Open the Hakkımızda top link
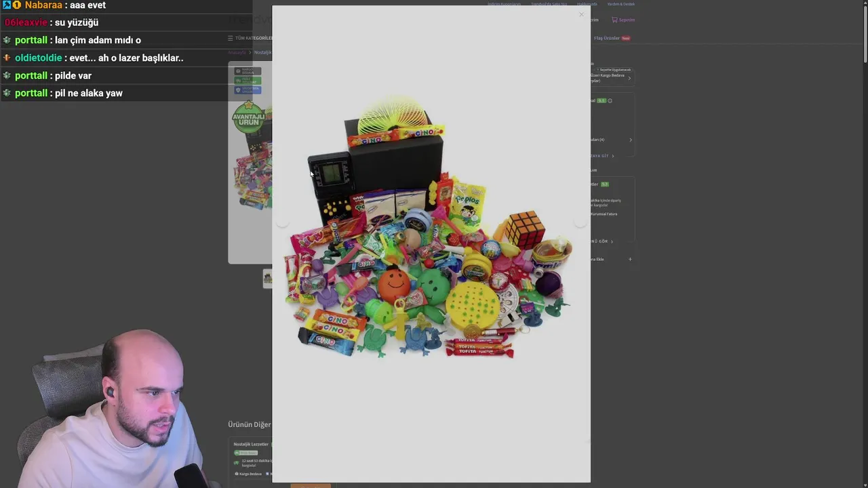This screenshot has height=488, width=868. click(x=587, y=4)
